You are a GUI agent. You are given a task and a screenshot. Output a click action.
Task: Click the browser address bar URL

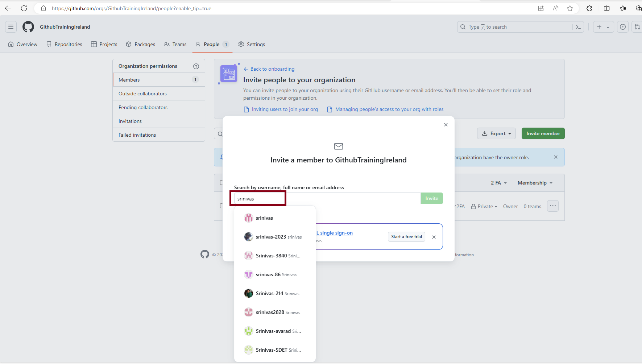click(x=132, y=8)
